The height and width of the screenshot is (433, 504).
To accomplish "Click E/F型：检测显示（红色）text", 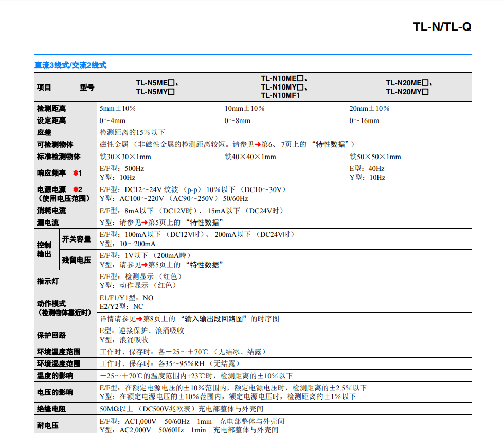I will tap(140, 276).
